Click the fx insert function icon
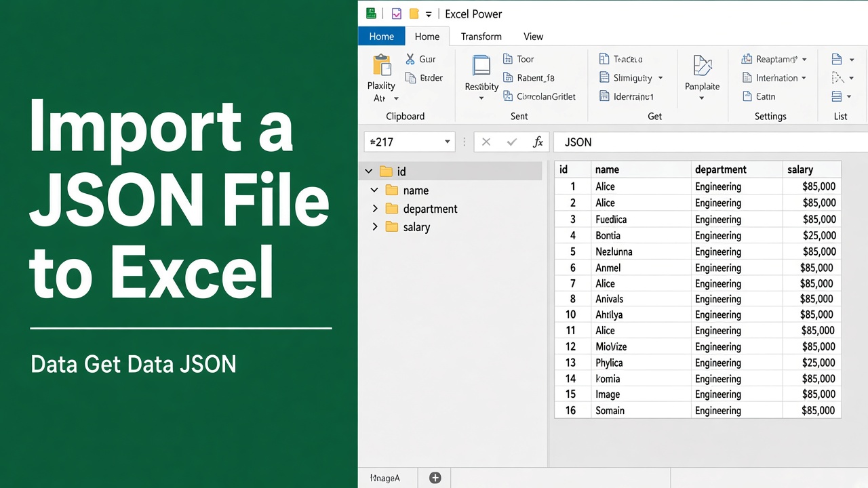This screenshot has height=488, width=868. (x=538, y=142)
